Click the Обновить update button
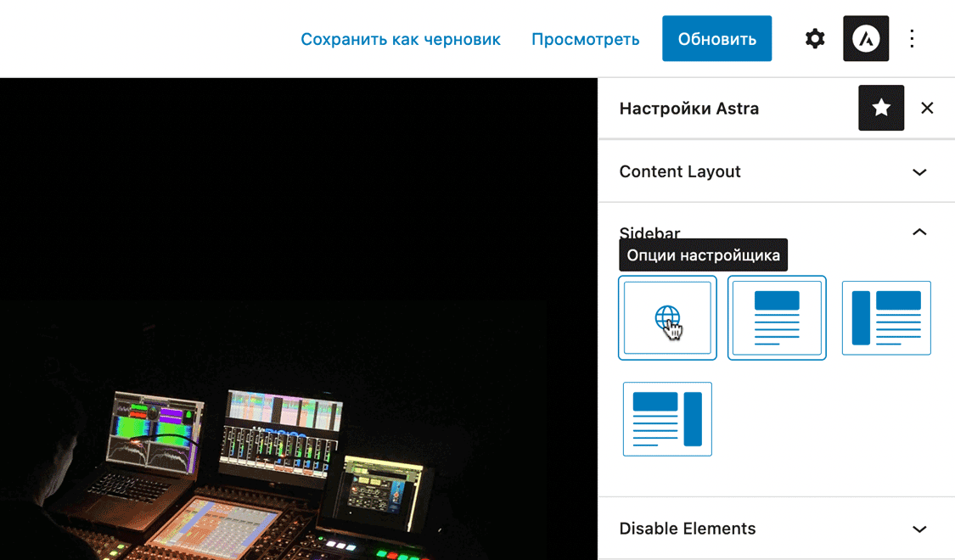The image size is (955, 560). 716,39
